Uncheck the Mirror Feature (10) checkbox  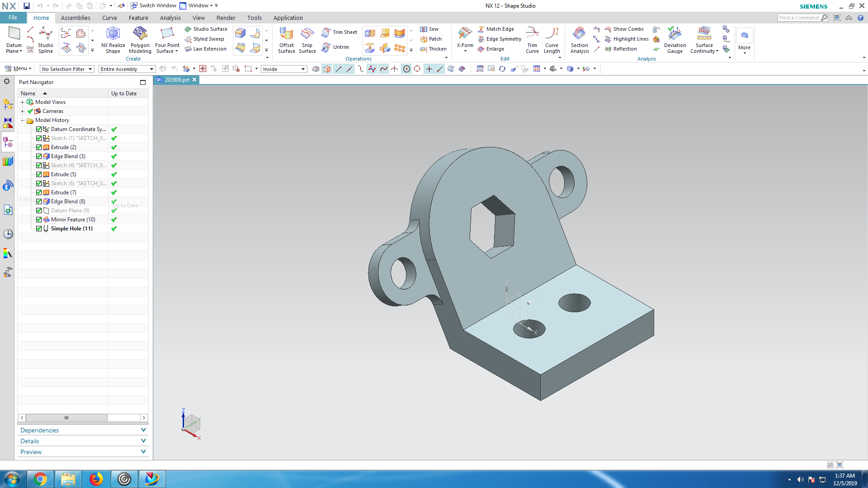[39, 220]
